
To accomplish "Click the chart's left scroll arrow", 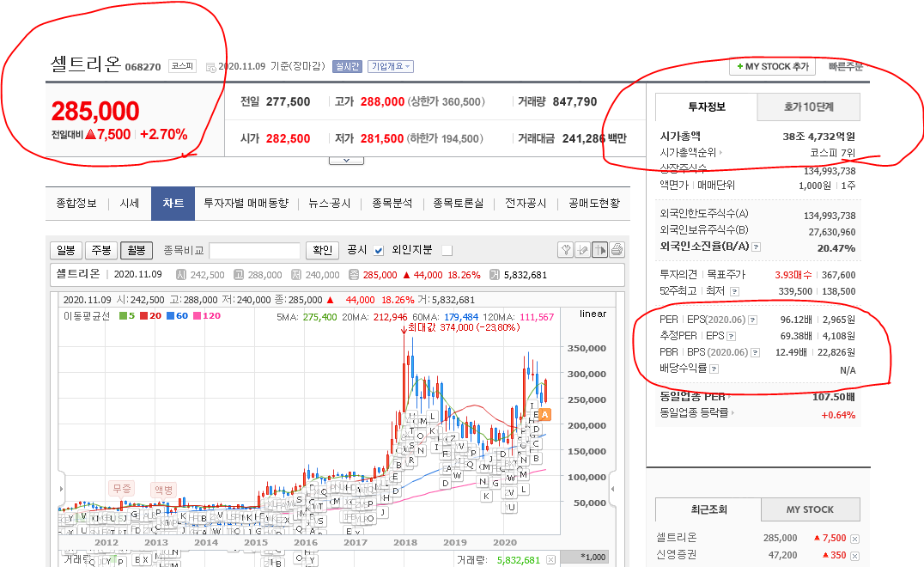I will click(61, 489).
